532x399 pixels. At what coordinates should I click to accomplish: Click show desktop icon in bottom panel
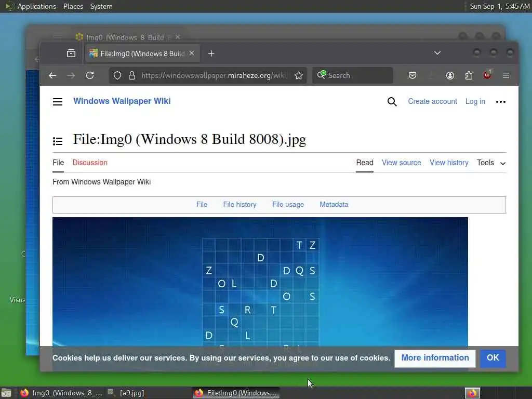(x=6, y=393)
